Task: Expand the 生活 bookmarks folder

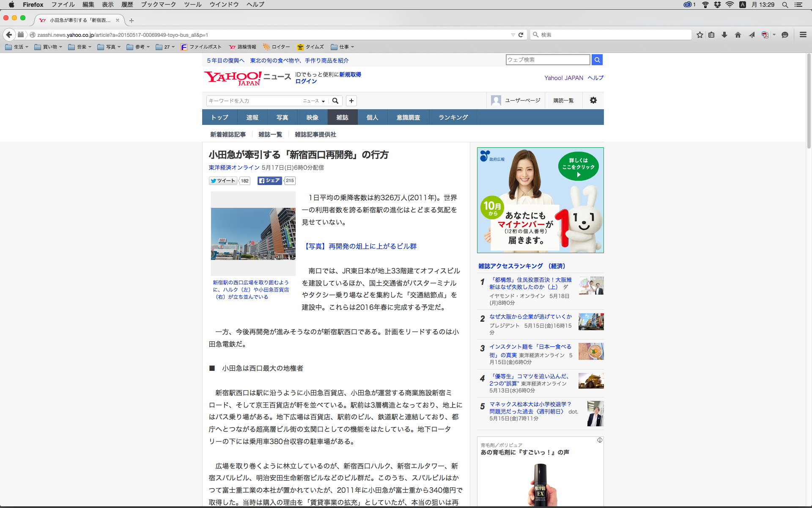Action: click(17, 47)
